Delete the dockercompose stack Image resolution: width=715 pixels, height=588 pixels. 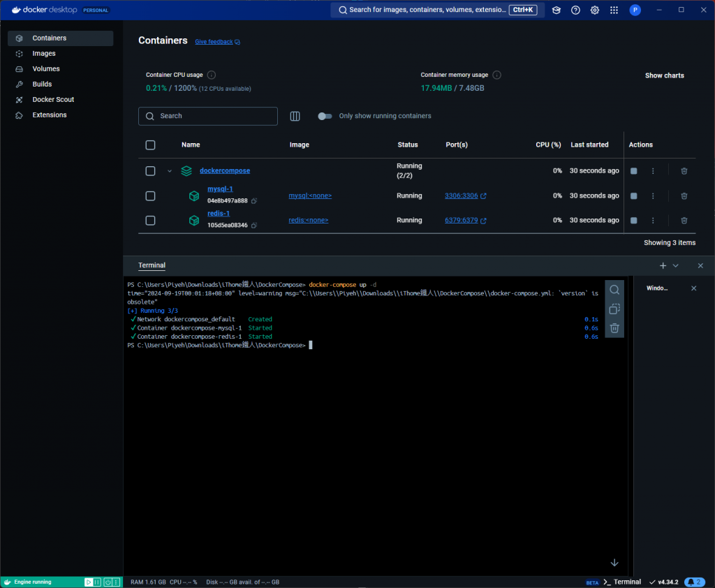pyautogui.click(x=684, y=171)
